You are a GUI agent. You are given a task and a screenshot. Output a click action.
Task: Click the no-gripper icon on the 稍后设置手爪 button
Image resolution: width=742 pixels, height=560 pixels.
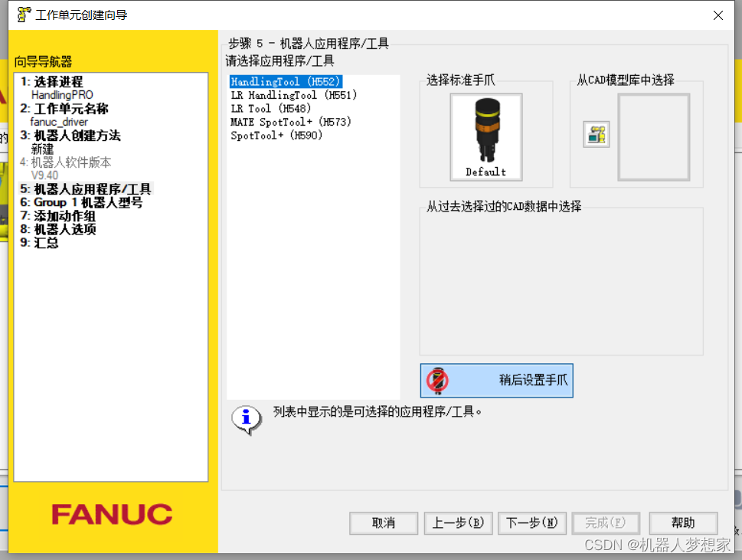[x=437, y=380]
